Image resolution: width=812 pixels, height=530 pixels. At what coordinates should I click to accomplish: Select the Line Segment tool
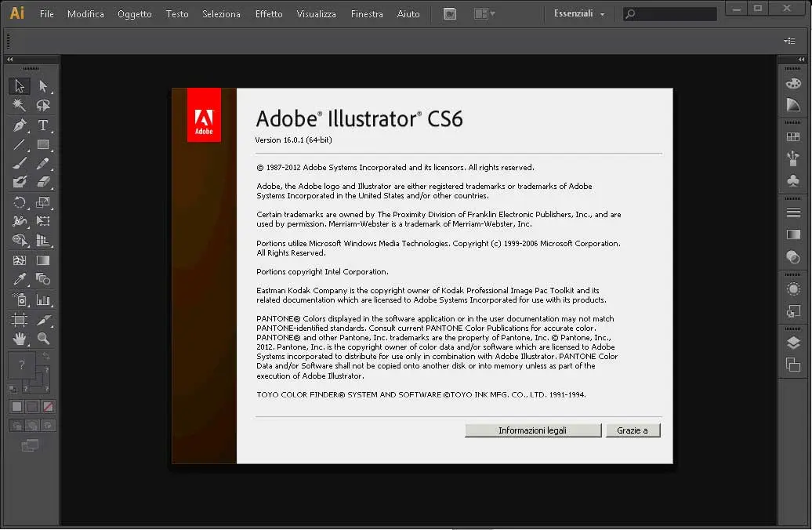pos(19,144)
